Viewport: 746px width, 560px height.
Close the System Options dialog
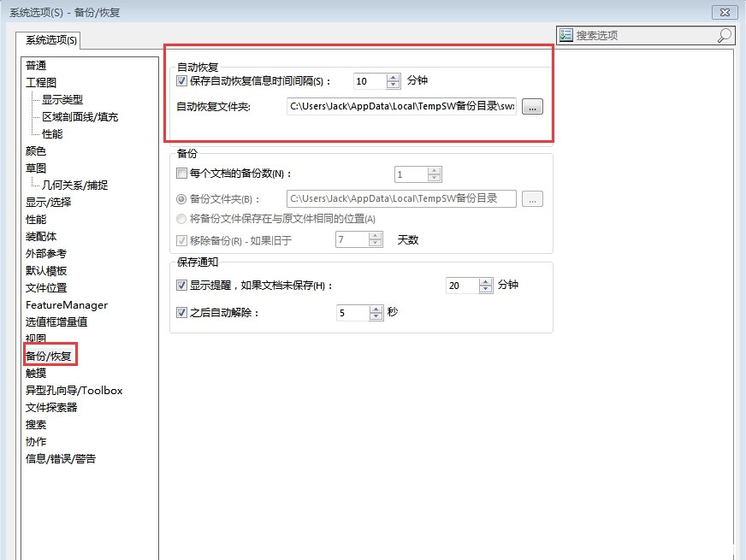click(725, 11)
